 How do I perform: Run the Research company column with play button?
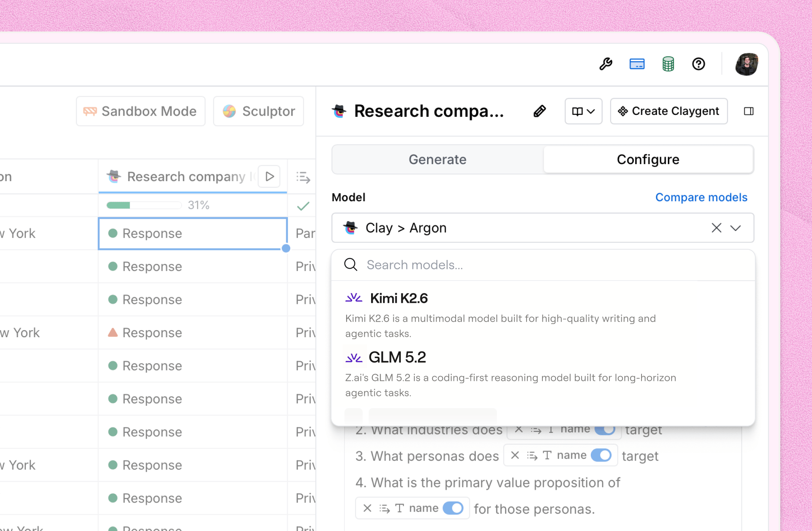pos(269,176)
